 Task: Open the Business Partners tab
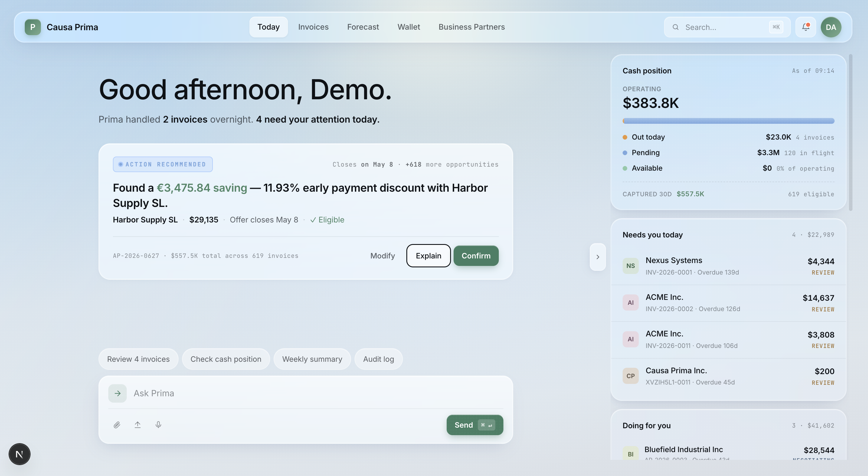coord(471,27)
